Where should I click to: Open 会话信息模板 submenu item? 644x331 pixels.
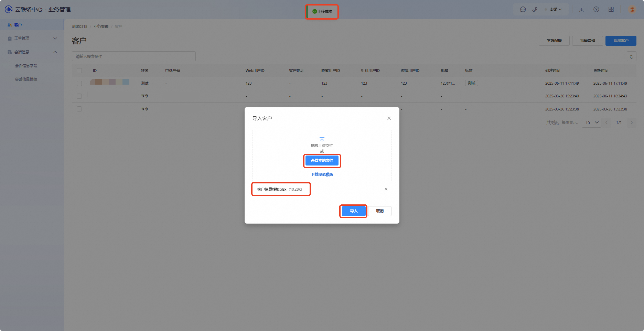26,79
